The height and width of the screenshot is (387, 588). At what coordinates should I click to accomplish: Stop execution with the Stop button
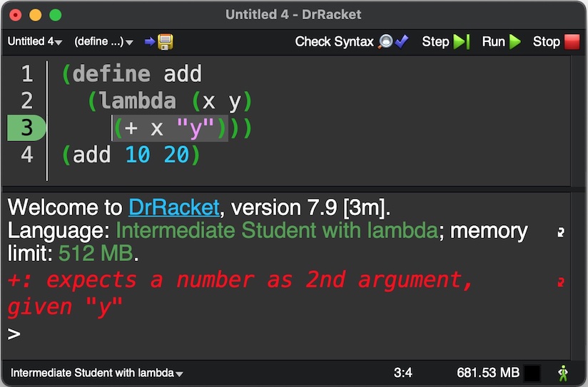pos(556,41)
